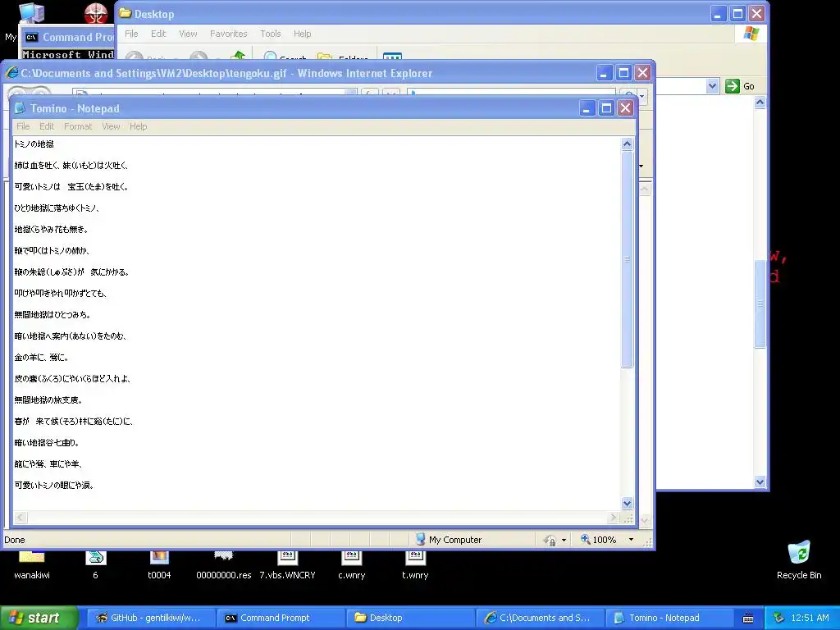Click the Up folder icon in Desktop toolbar

[x=239, y=56]
